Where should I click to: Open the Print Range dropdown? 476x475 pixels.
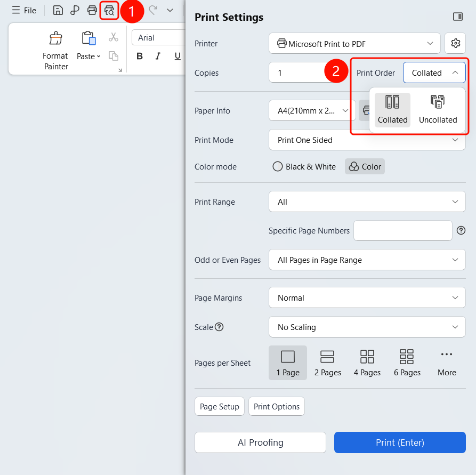[x=367, y=202]
